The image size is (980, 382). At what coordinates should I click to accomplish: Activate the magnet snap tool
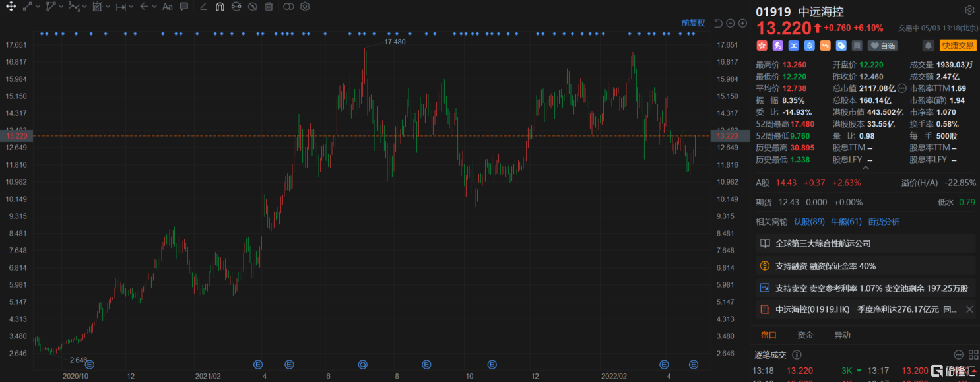(220, 7)
